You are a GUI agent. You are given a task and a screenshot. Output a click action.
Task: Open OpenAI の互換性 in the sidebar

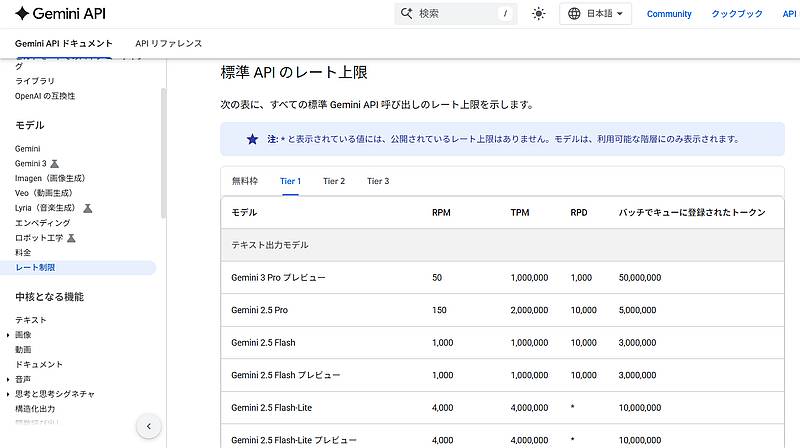tap(45, 96)
